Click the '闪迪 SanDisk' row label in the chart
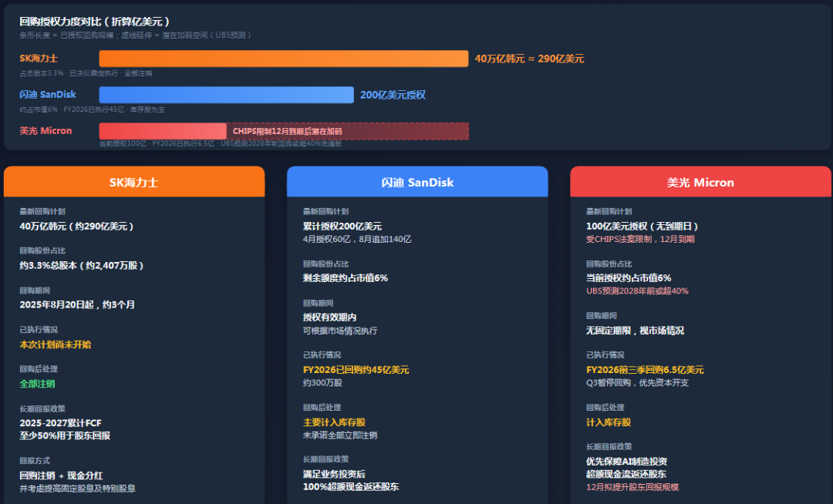833x504 pixels. tap(48, 95)
